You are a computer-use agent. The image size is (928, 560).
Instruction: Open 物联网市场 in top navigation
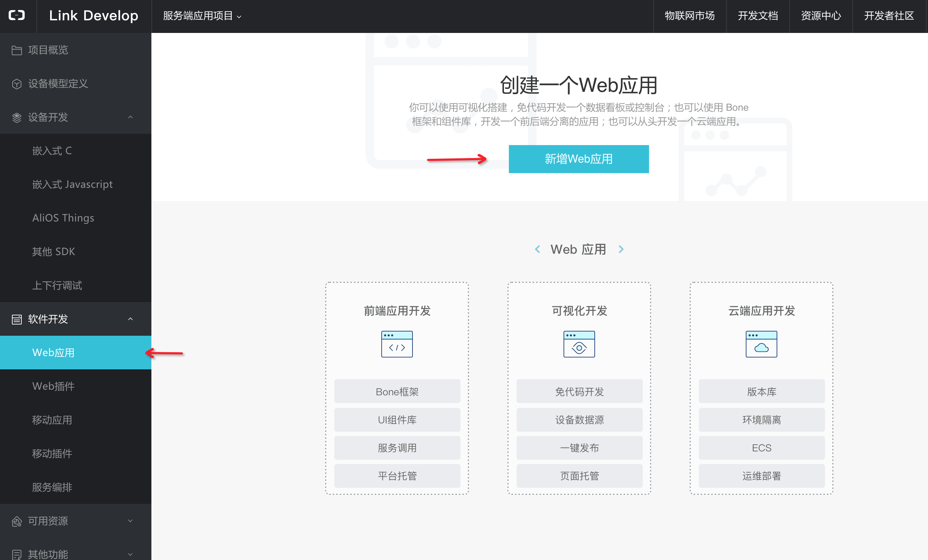click(x=690, y=16)
